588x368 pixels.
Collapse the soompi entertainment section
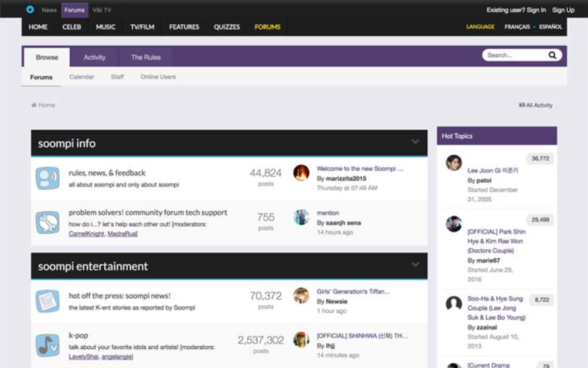click(x=415, y=265)
